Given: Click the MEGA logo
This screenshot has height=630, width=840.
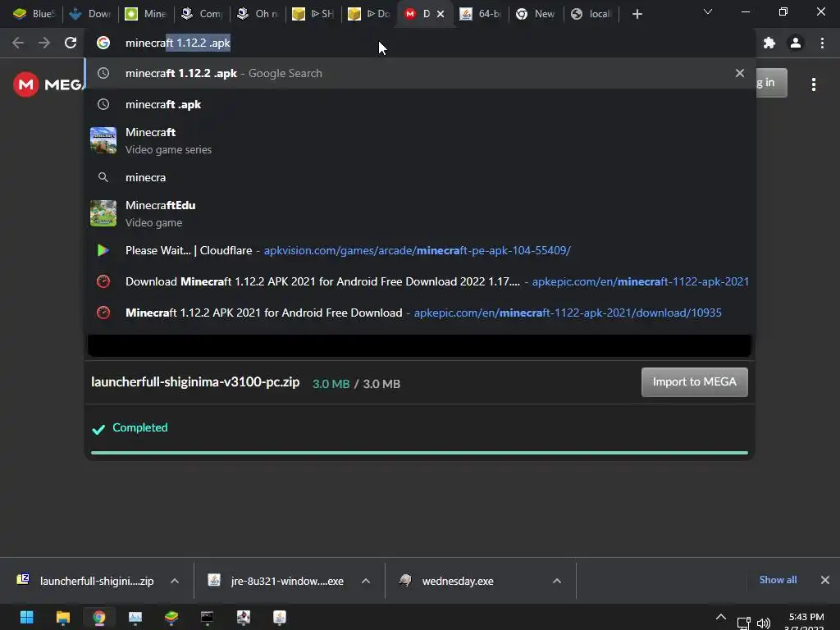Looking at the screenshot, I should coord(48,84).
